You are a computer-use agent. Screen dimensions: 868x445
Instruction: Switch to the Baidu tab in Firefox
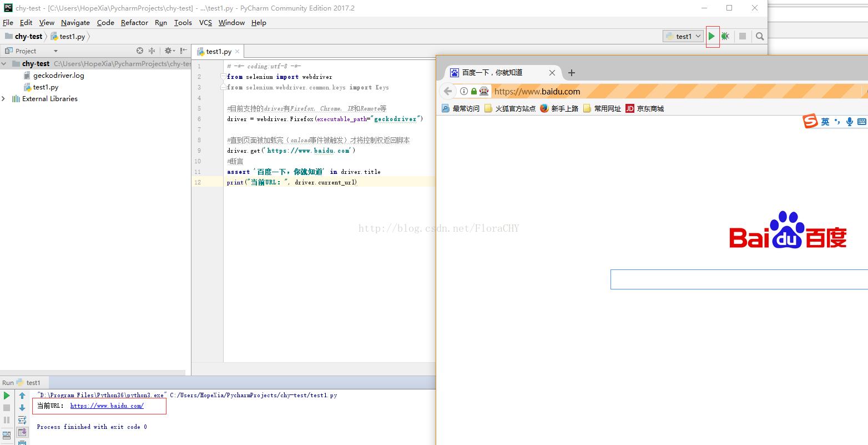coord(503,72)
